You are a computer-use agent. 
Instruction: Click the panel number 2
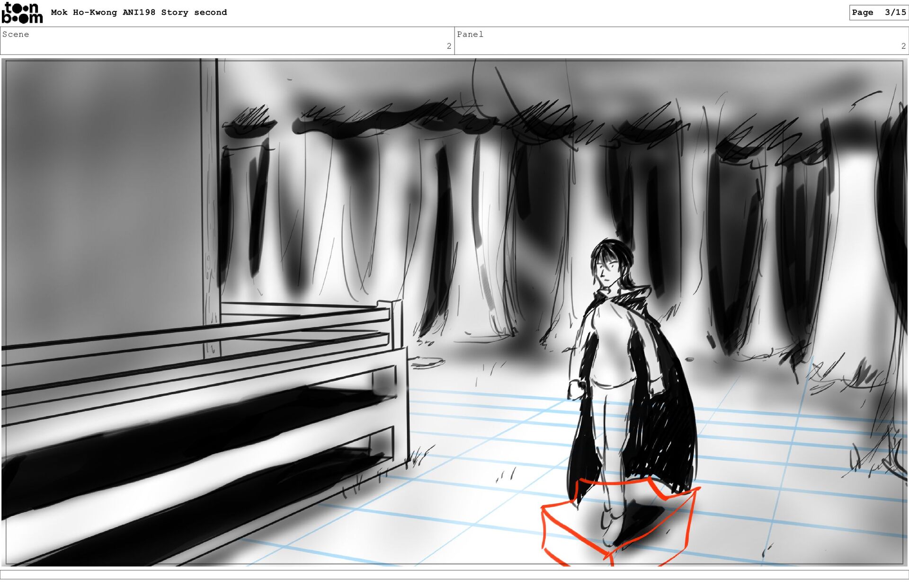(x=903, y=46)
